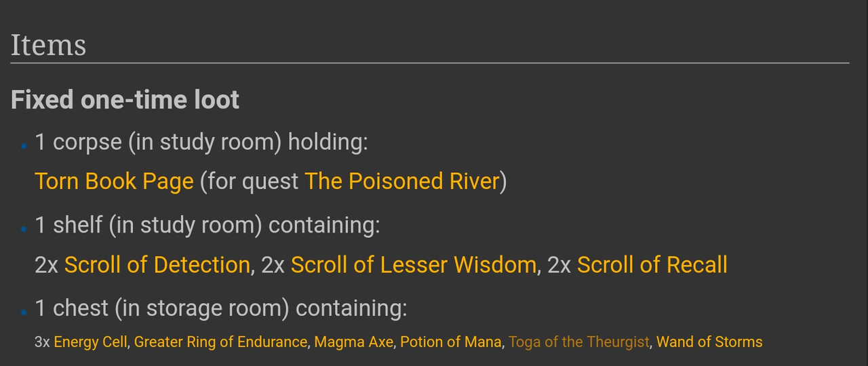868x366 pixels.
Task: Click the '1 chest (in storage room) containing' text
Action: pyautogui.click(x=221, y=308)
